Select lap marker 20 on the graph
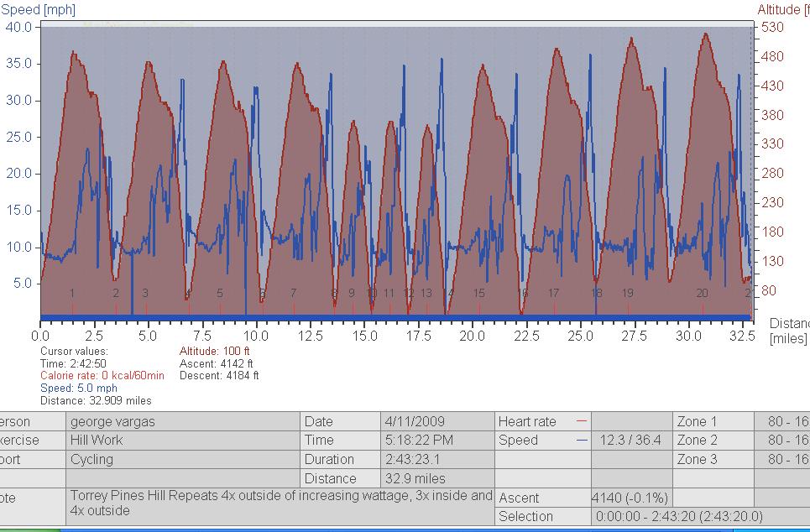The image size is (810, 532). pyautogui.click(x=703, y=294)
